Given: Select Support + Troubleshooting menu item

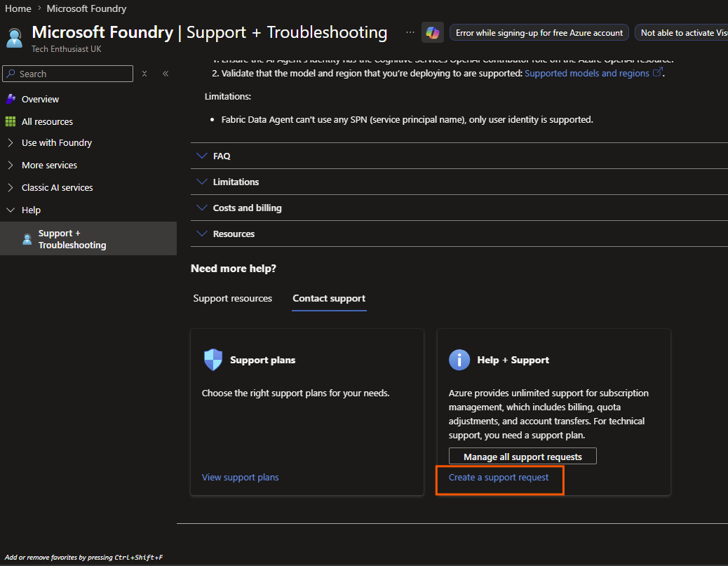Looking at the screenshot, I should [88, 238].
